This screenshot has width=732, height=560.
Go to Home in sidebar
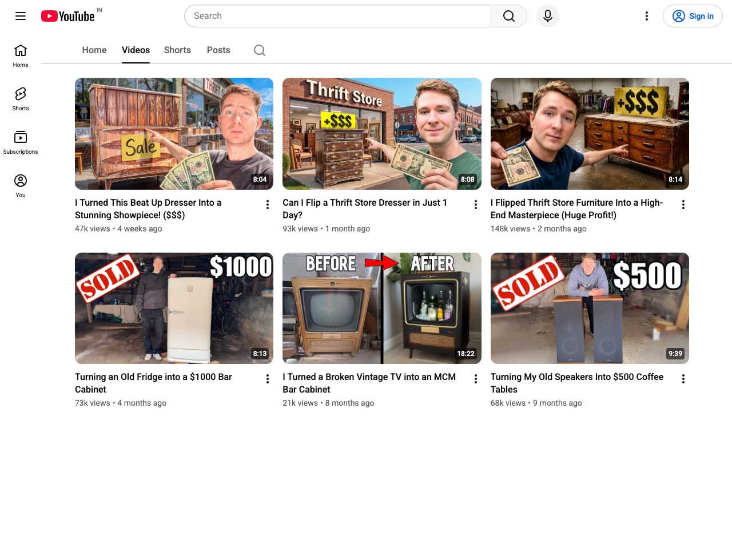point(21,56)
